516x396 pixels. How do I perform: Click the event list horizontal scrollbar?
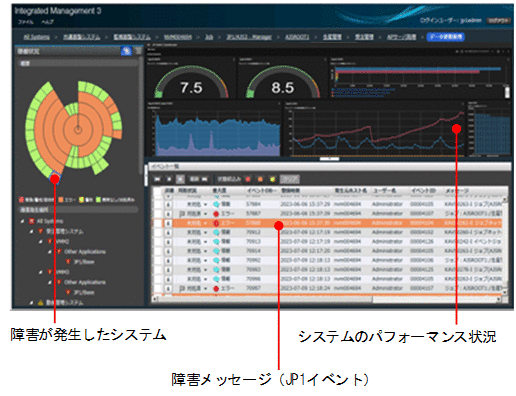coord(327,299)
